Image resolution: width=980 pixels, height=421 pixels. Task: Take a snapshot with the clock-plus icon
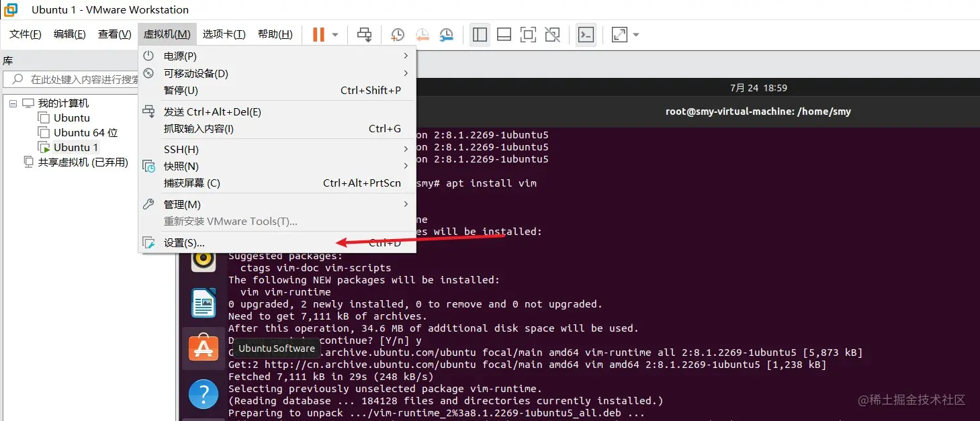(398, 34)
